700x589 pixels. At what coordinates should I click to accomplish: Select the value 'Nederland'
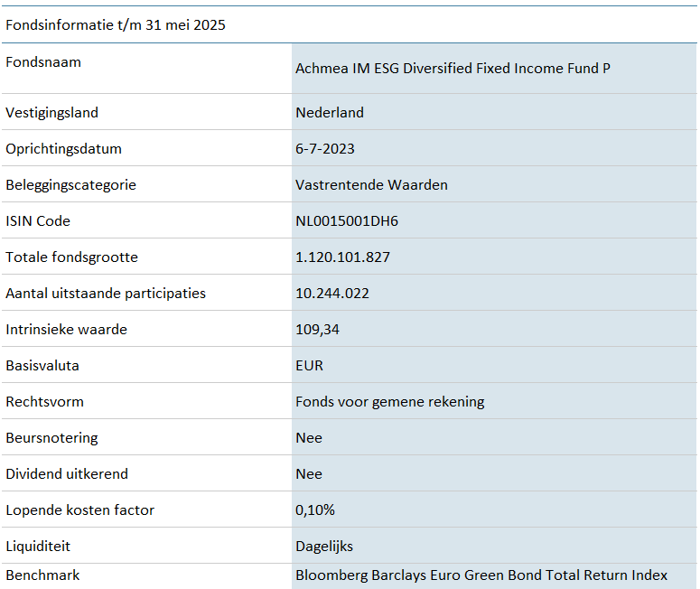click(330, 113)
